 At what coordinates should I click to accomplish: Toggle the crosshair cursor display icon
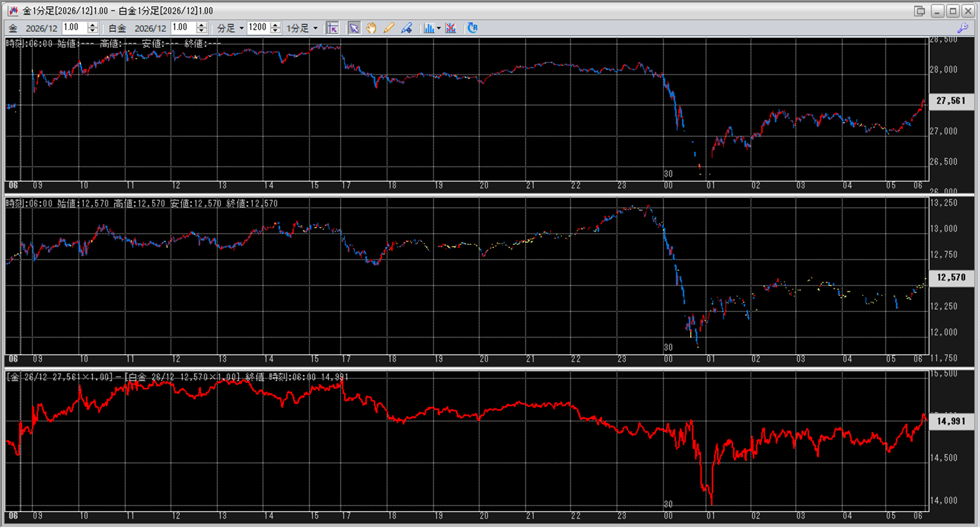point(332,28)
